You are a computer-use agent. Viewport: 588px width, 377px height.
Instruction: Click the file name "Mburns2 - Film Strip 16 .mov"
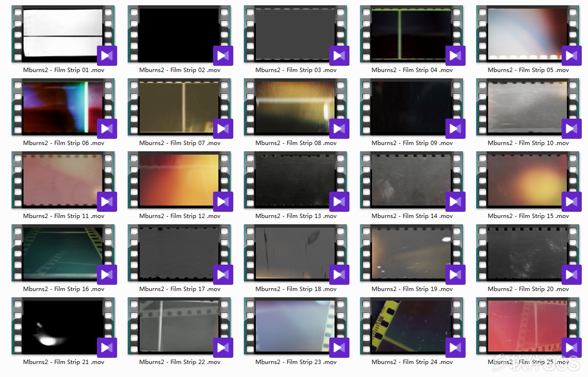(x=63, y=289)
